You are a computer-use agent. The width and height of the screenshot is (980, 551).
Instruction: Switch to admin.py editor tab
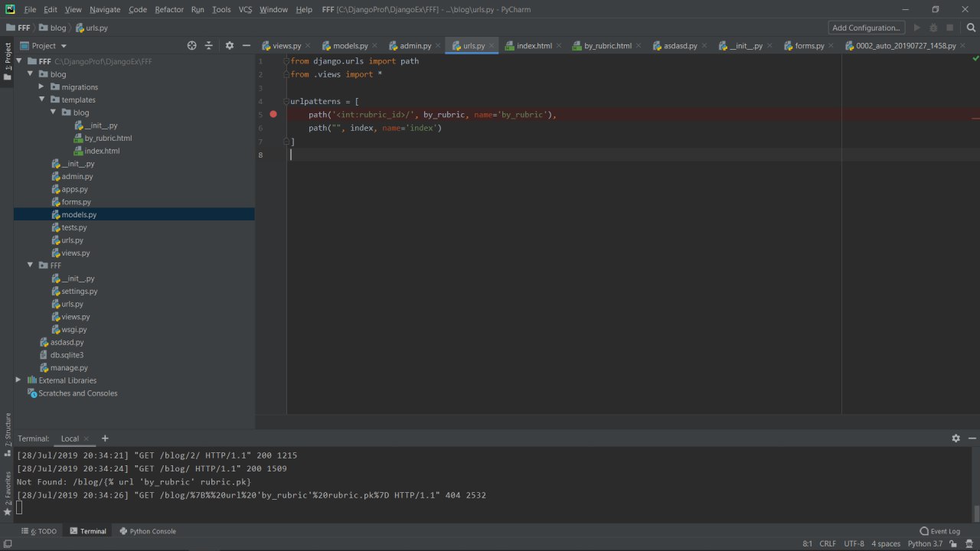point(415,46)
